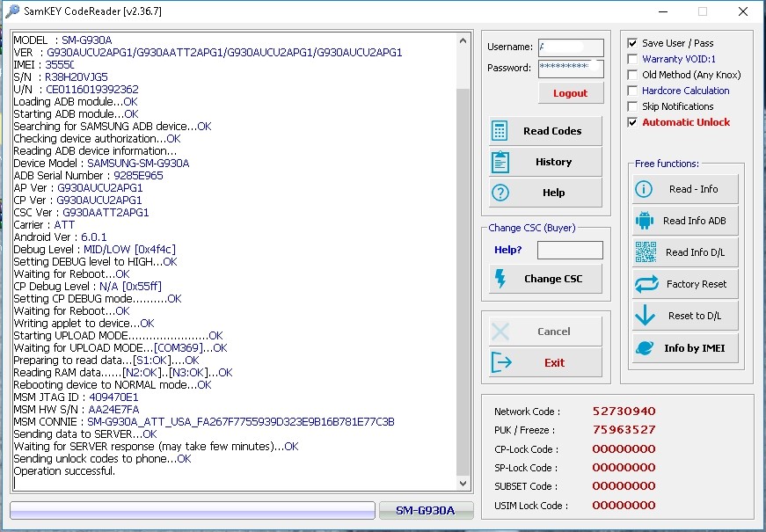Click the Info by IMEI globe icon
The height and width of the screenshot is (532, 766).
point(645,348)
